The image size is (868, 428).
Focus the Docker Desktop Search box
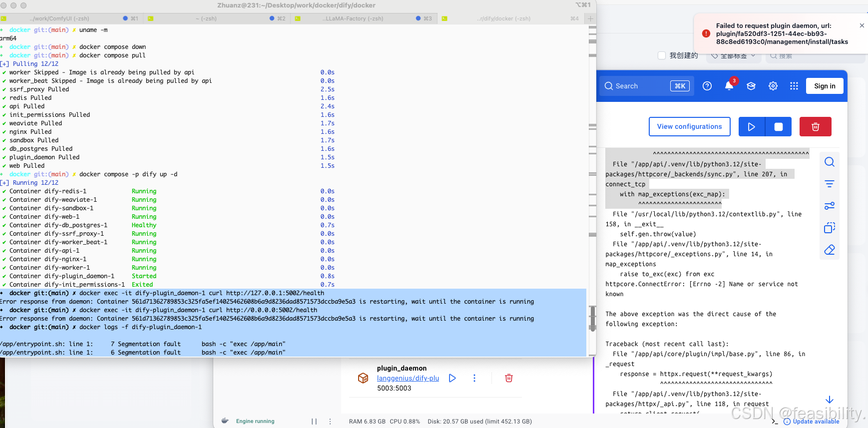(647, 86)
